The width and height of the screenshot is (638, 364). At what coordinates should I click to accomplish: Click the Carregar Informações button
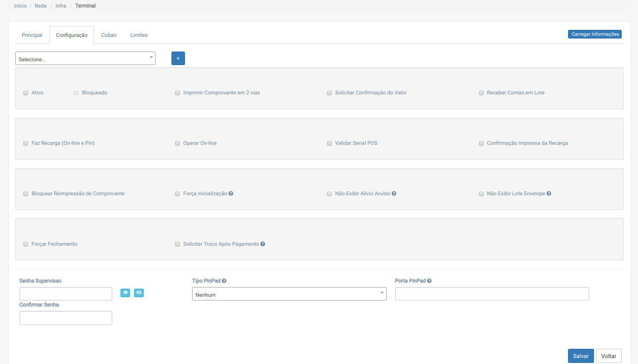(x=595, y=34)
